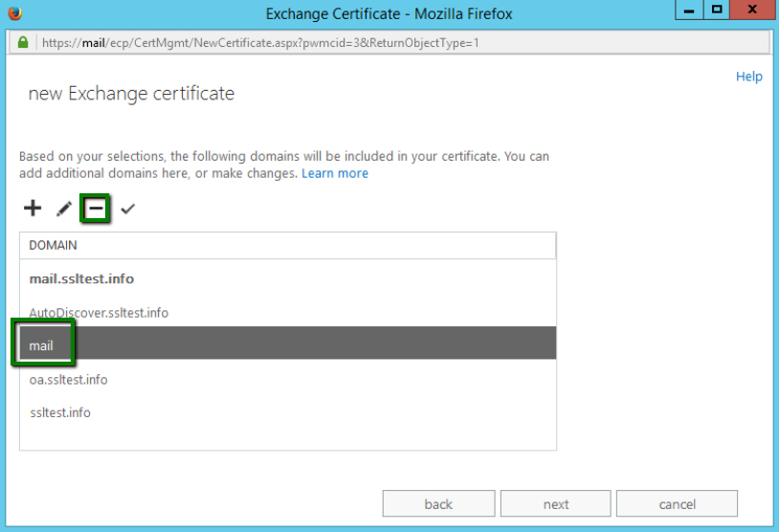The width and height of the screenshot is (779, 532).
Task: Click the next button
Action: point(555,503)
